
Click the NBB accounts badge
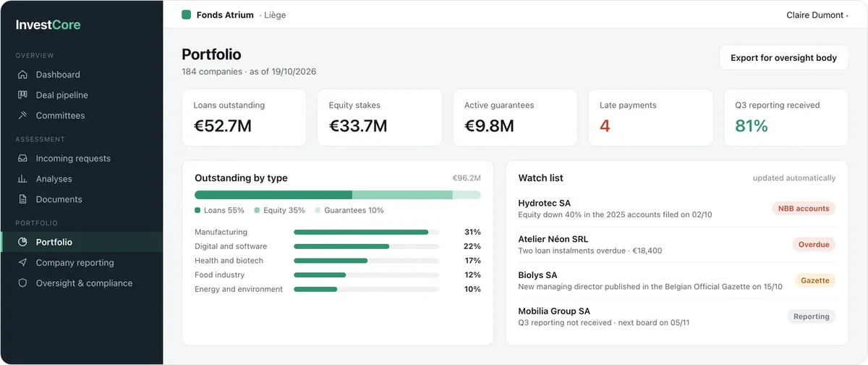804,209
